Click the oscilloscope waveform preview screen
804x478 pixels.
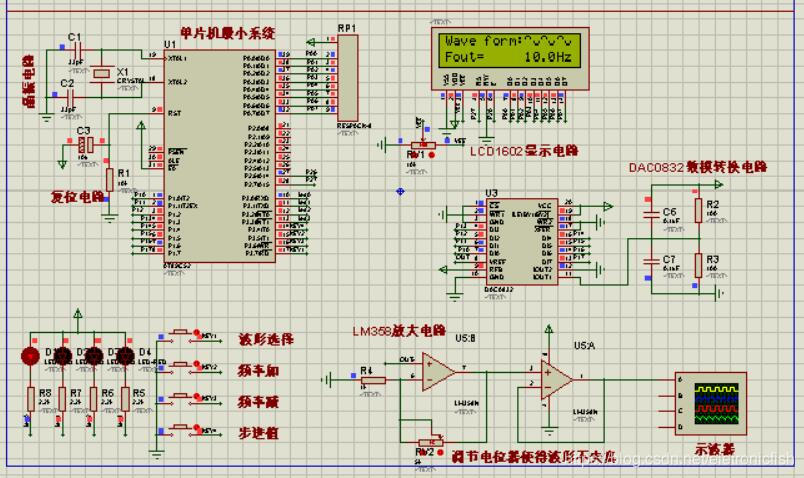coord(717,403)
